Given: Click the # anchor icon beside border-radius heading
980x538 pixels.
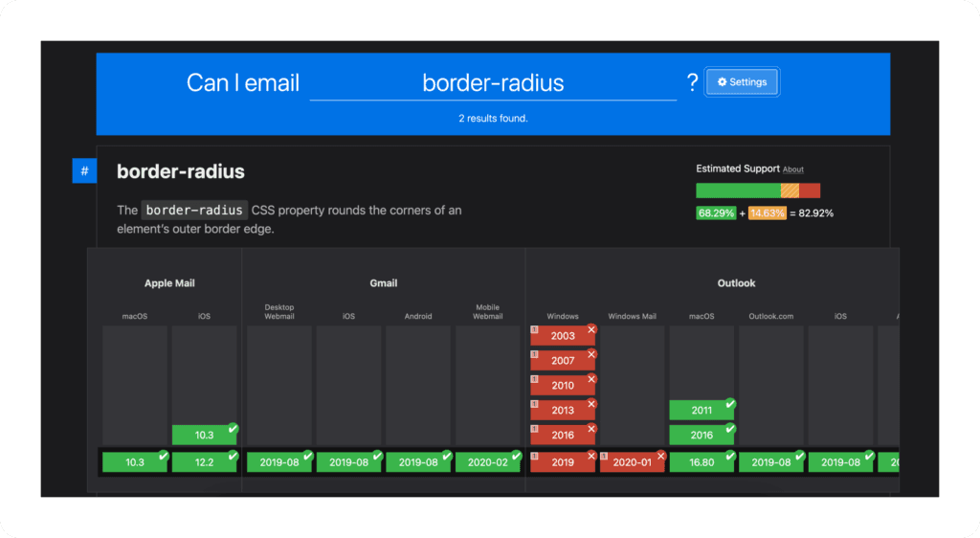Looking at the screenshot, I should coord(84,171).
